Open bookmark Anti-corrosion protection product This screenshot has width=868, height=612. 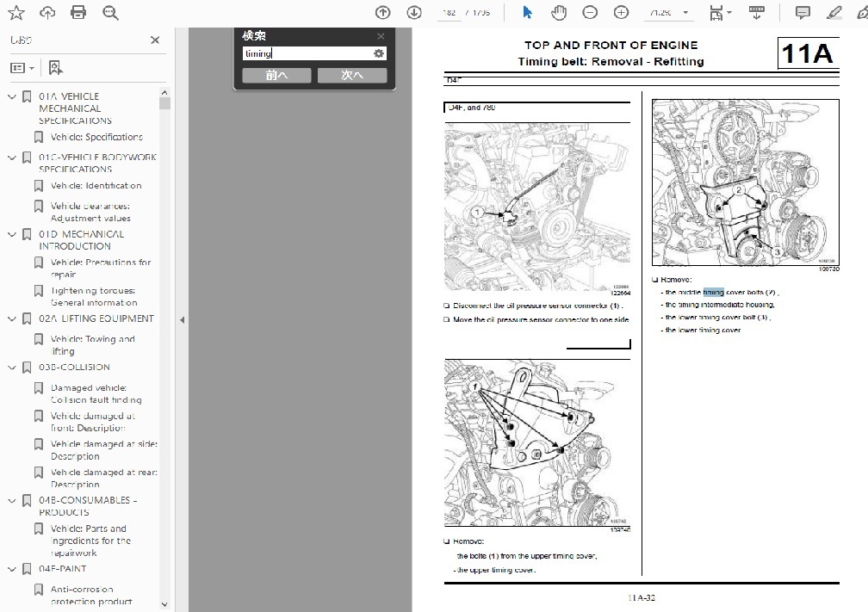pos(91,596)
